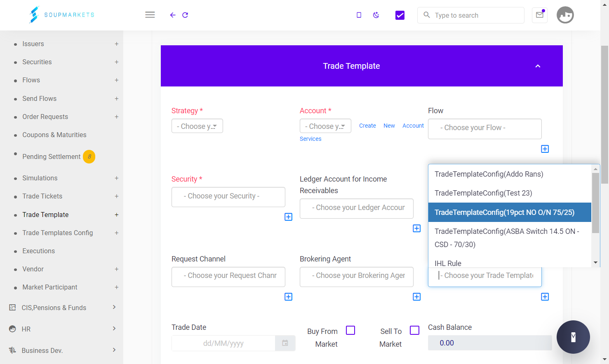Add new brokering agent with plus icon

coord(417,297)
